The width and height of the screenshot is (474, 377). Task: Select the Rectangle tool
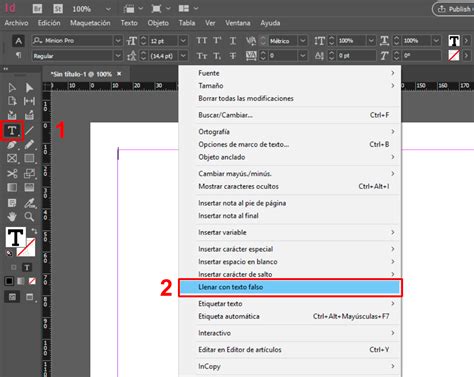click(29, 158)
